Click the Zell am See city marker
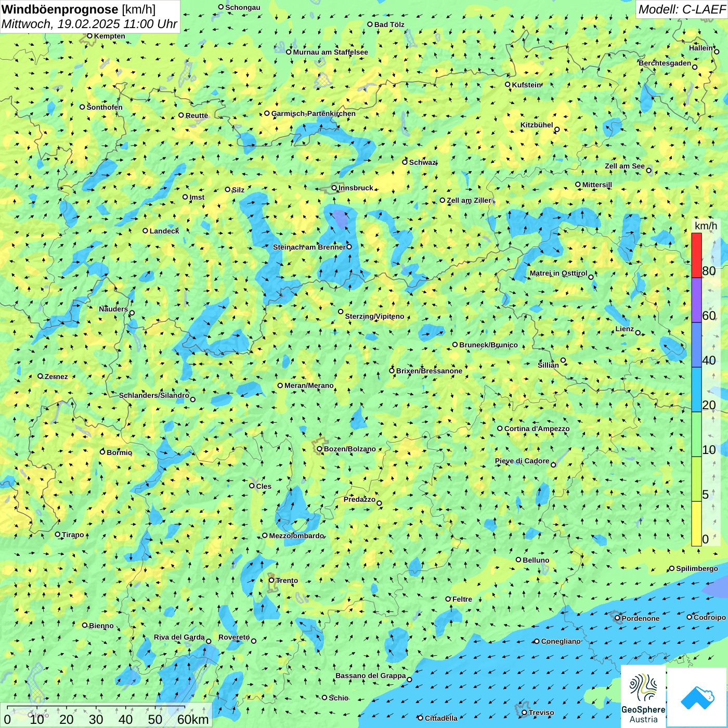728x728 pixels. click(648, 171)
